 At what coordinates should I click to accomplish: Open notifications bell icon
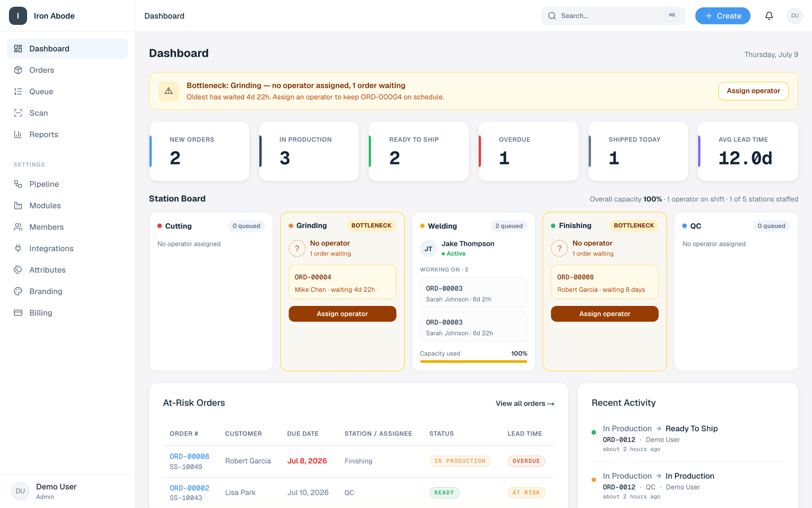click(769, 16)
